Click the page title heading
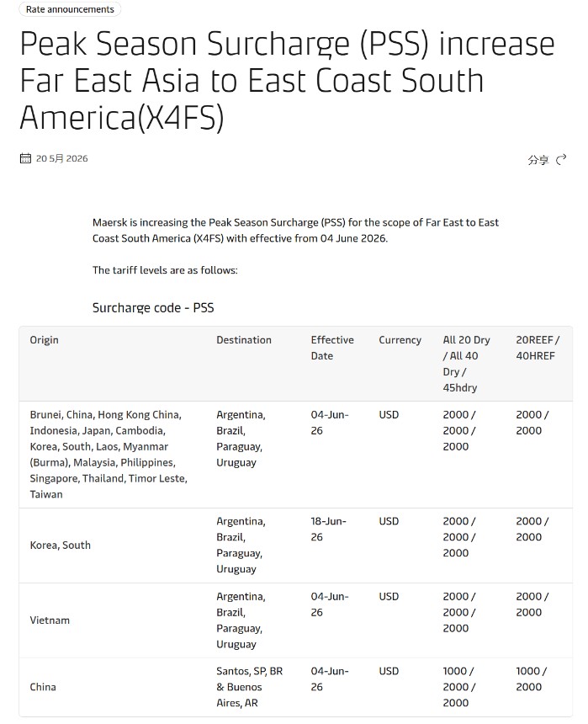 pos(287,80)
